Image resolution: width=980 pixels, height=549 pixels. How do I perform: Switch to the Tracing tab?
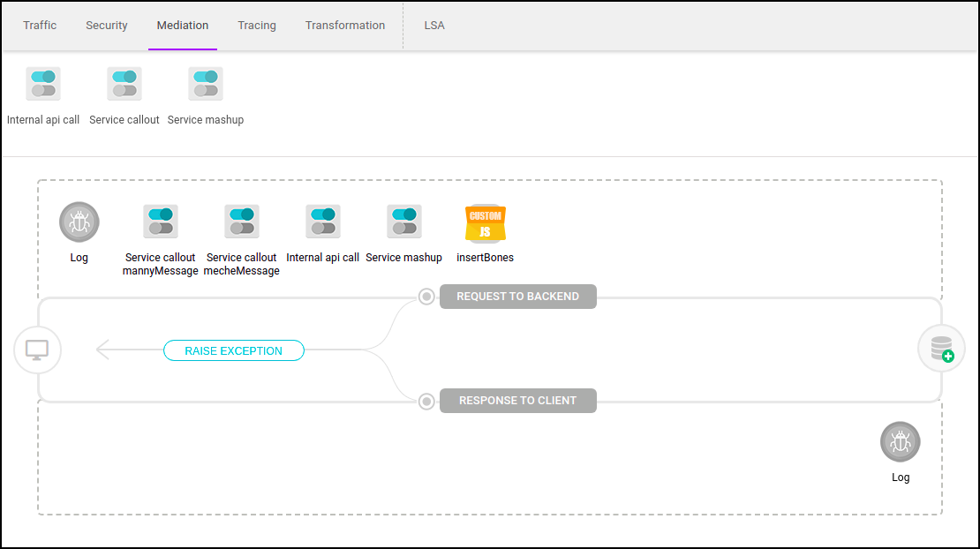pos(256,26)
